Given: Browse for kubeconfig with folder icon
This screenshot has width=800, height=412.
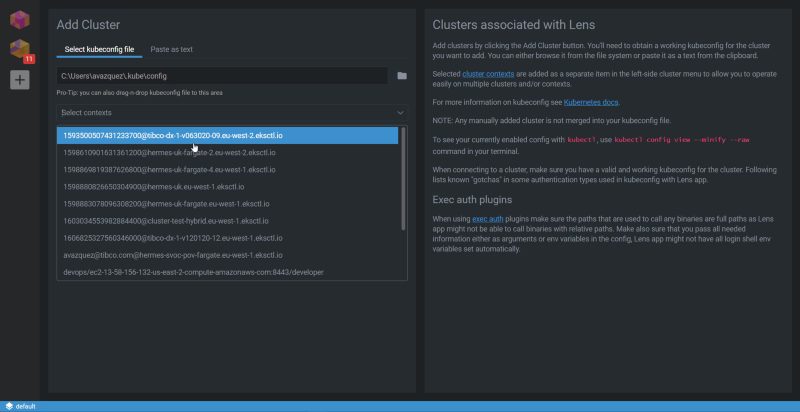Looking at the screenshot, I should [402, 76].
